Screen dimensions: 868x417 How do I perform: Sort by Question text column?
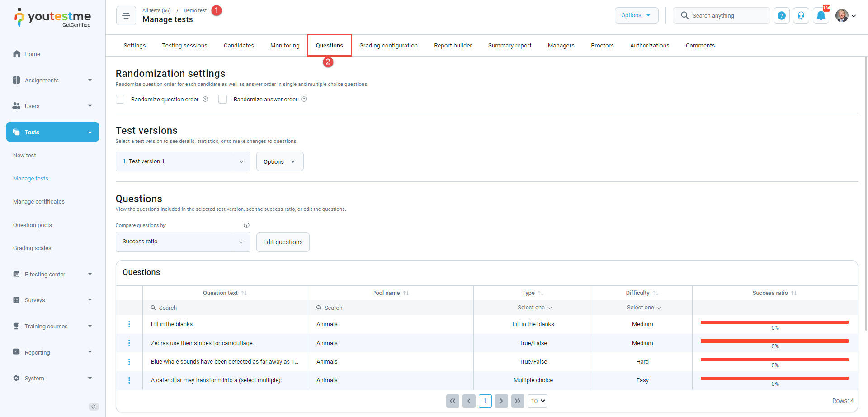tap(244, 293)
